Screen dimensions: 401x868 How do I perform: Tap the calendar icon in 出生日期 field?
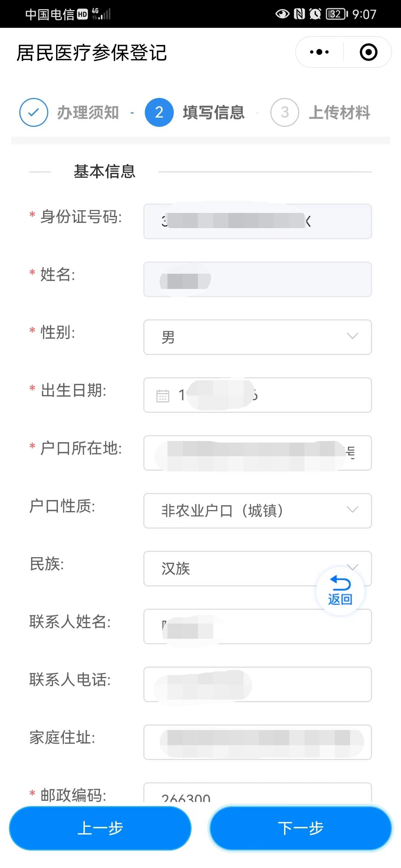(x=163, y=395)
